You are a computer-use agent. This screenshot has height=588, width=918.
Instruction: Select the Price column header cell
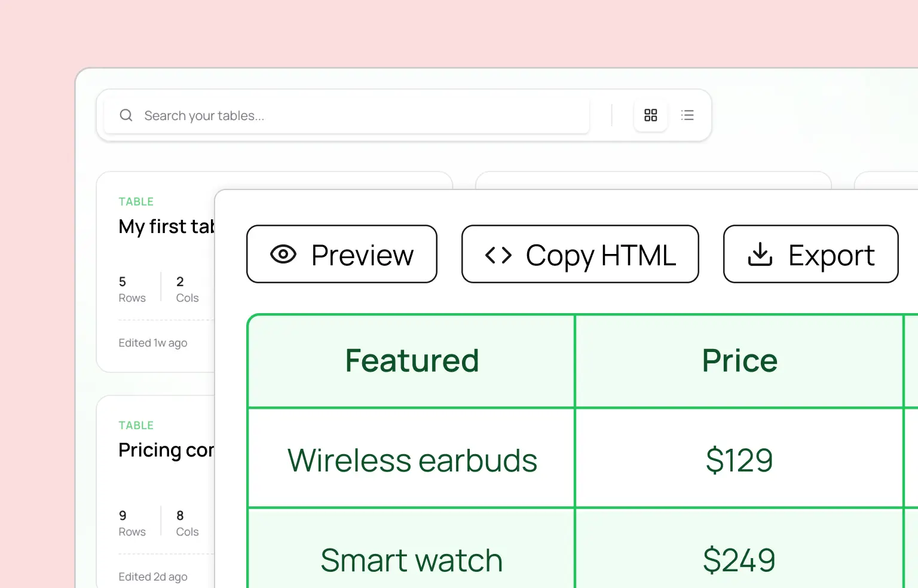739,360
